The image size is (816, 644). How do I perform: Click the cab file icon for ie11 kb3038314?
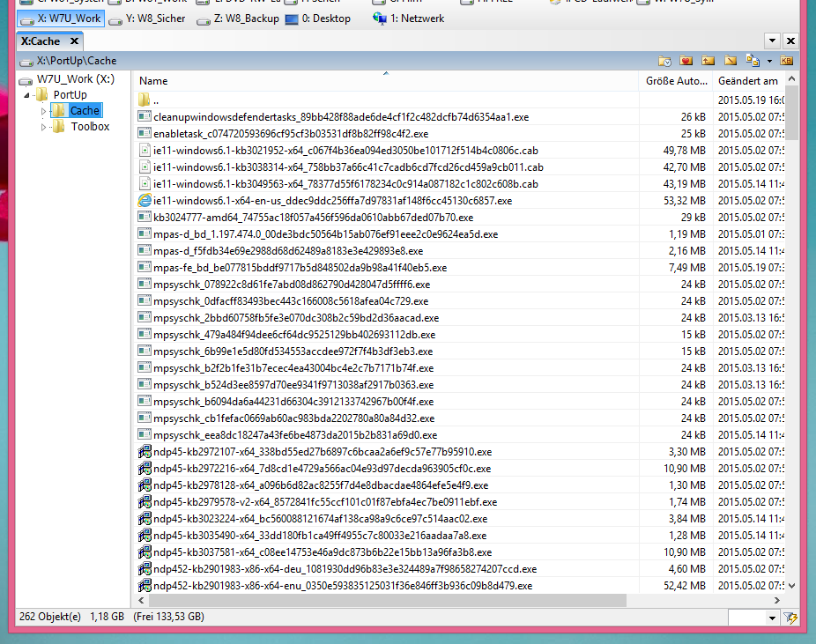(145, 167)
